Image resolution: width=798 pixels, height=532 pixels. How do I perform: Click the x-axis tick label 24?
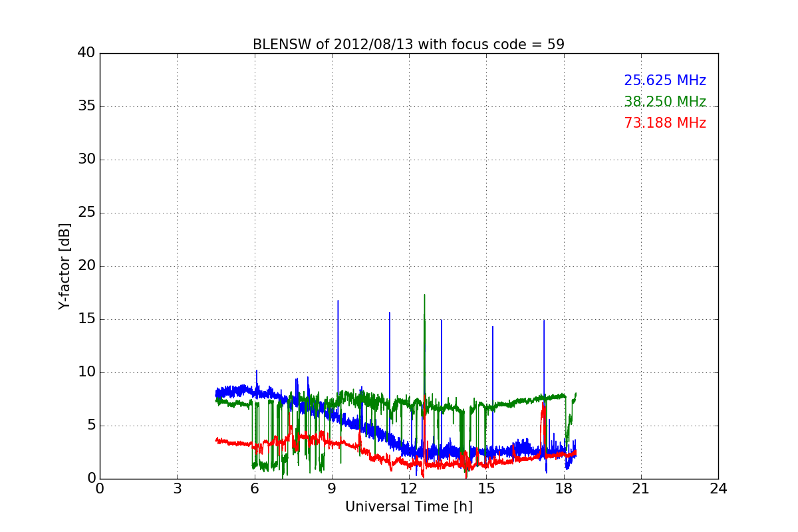(718, 488)
